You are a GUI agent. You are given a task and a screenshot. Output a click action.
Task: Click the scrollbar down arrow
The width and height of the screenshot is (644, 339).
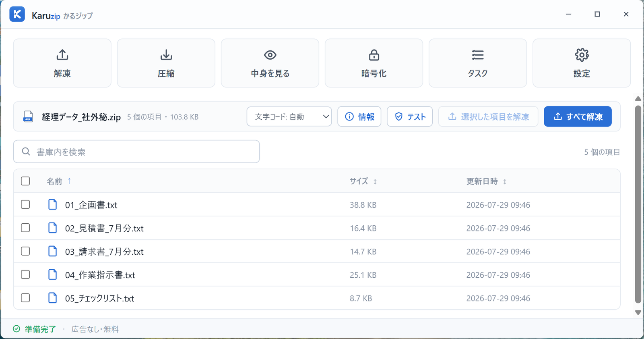click(x=638, y=312)
